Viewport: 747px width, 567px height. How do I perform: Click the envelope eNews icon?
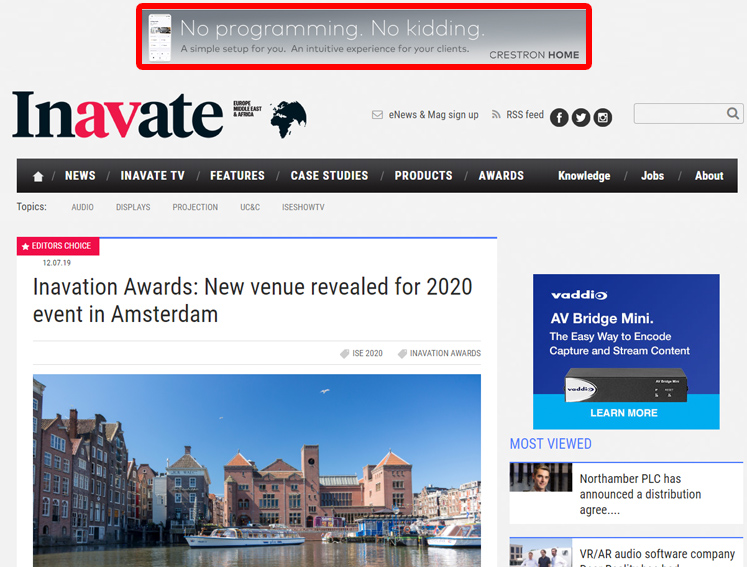point(377,115)
